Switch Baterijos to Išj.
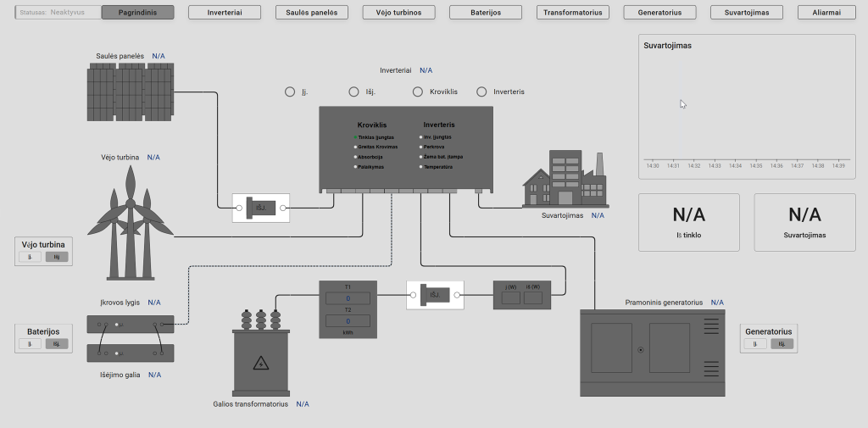The image size is (868, 428). (57, 344)
